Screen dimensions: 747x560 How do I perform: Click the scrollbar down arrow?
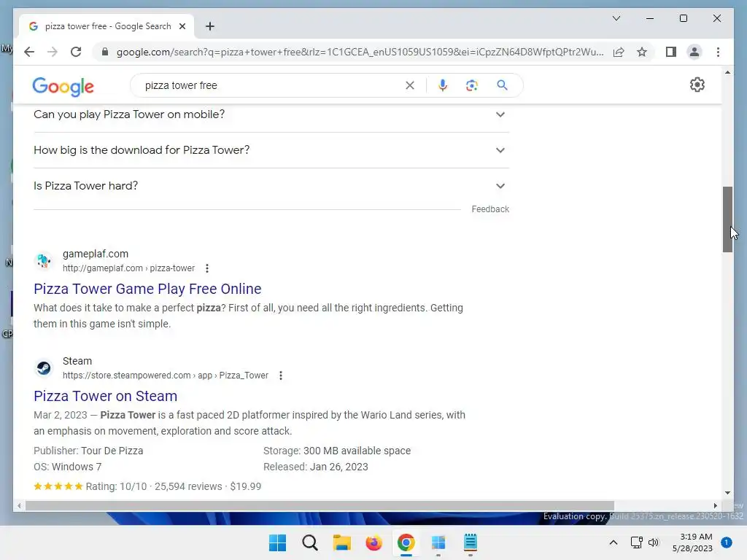coord(727,493)
